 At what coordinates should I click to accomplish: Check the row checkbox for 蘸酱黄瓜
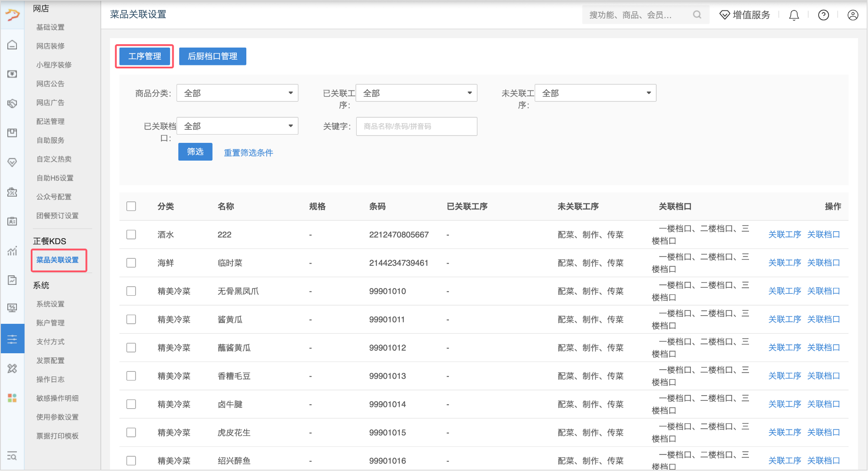coord(131,348)
